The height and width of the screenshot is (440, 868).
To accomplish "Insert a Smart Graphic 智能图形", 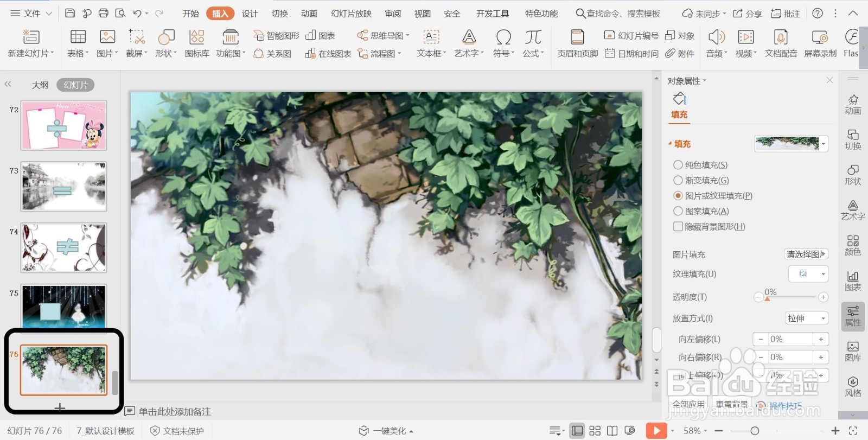I will coord(277,36).
